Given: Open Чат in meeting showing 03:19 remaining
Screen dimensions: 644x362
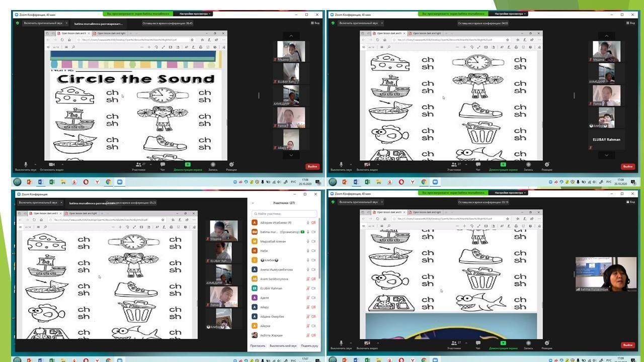Looking at the screenshot, I should 478,343.
